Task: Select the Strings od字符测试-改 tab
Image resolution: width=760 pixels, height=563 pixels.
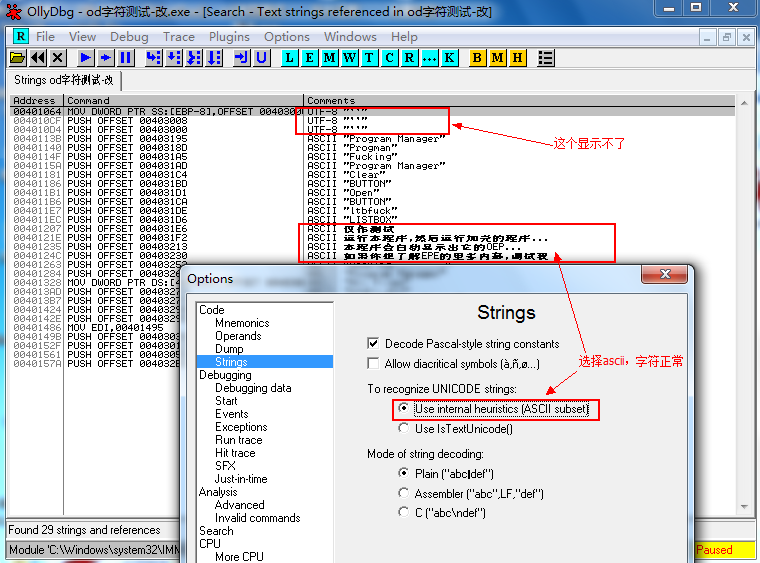Action: (63, 80)
